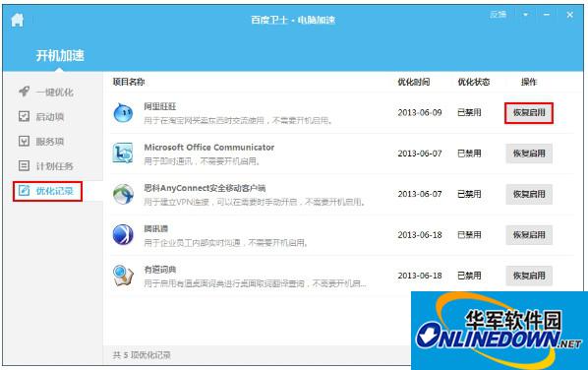
Task: Select the 有道词典 item name
Action: pos(160,270)
